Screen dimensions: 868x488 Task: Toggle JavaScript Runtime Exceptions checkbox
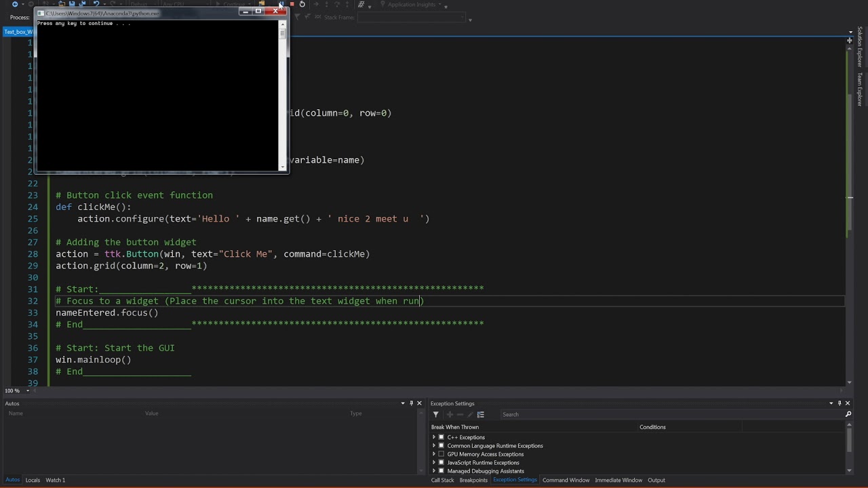tap(441, 463)
